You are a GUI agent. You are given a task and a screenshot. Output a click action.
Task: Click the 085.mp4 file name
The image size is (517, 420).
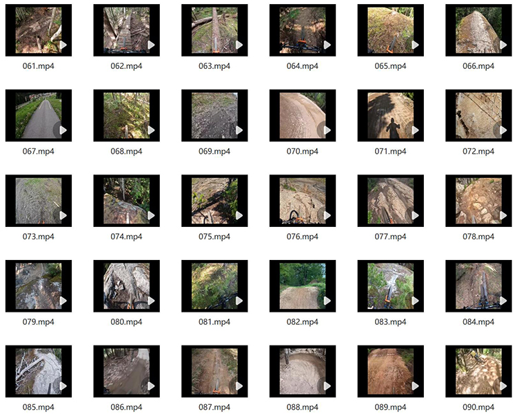[x=39, y=407]
